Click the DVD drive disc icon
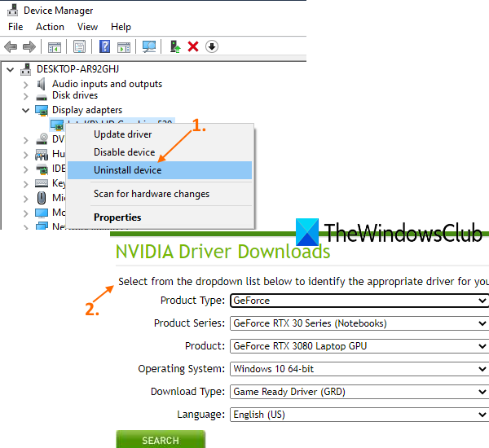The width and height of the screenshot is (489, 448). [42, 139]
